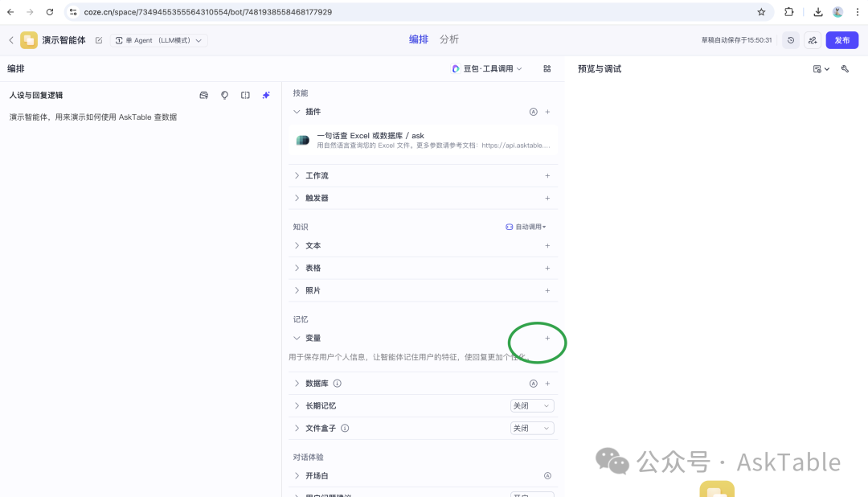The image size is (868, 497).
Task: Open collaboration settings icon near 发布
Action: coord(812,39)
